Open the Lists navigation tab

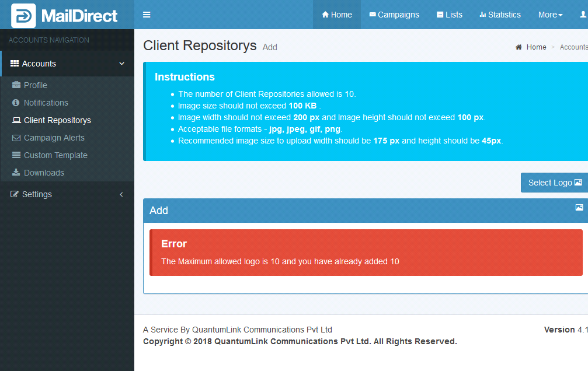449,15
